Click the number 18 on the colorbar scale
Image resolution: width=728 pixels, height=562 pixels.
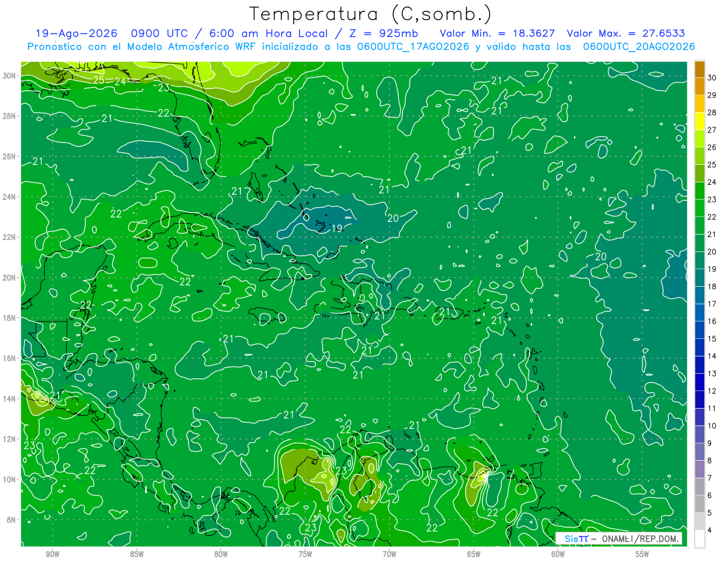pyautogui.click(x=712, y=287)
